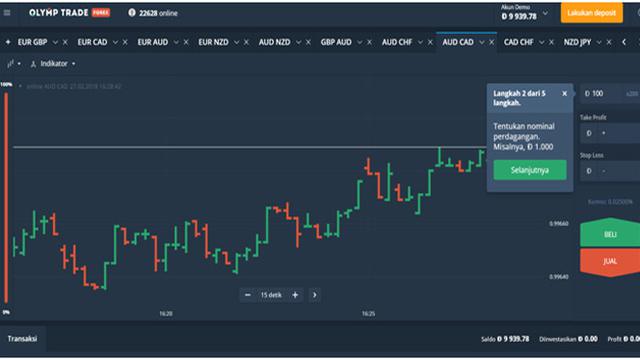Add a new asset tab with plus icon
640x360 pixels.
pos(8,42)
